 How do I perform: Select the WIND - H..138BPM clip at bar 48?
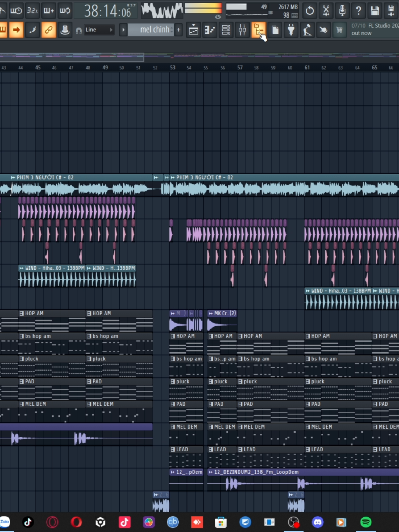(111, 276)
